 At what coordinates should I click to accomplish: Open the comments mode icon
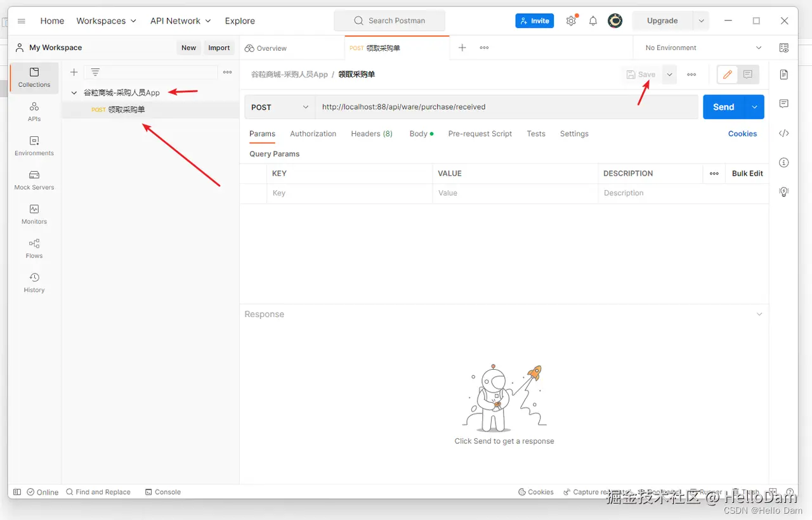coord(748,74)
